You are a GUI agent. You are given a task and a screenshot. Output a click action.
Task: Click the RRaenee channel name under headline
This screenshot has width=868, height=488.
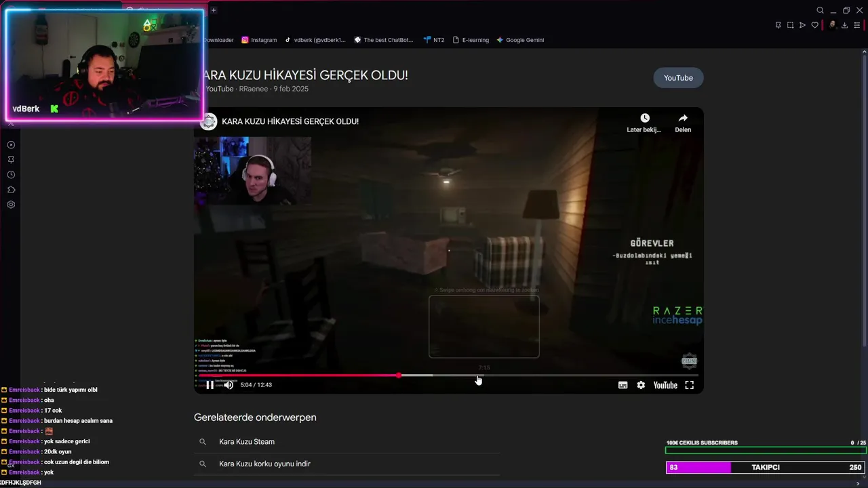click(254, 89)
